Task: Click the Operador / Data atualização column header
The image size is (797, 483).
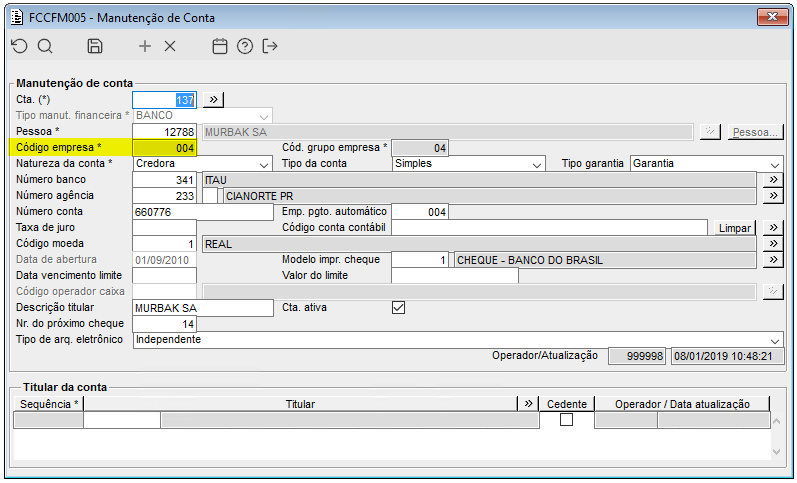Action: click(682, 404)
